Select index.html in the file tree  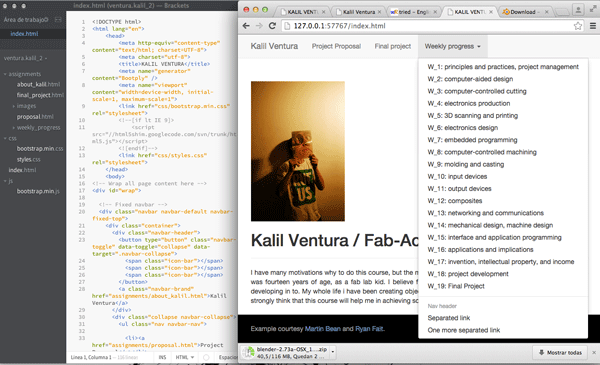[x=22, y=170]
